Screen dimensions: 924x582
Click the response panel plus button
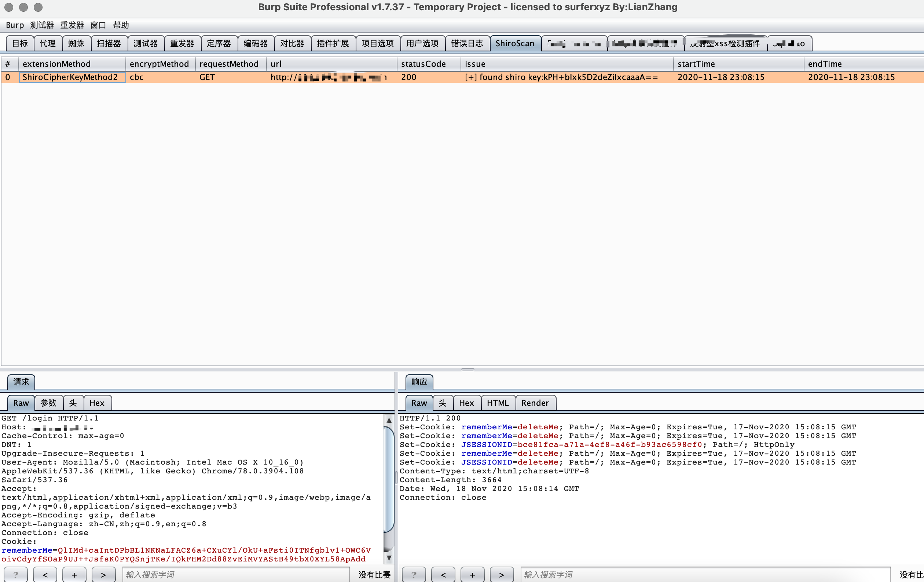[x=472, y=574]
